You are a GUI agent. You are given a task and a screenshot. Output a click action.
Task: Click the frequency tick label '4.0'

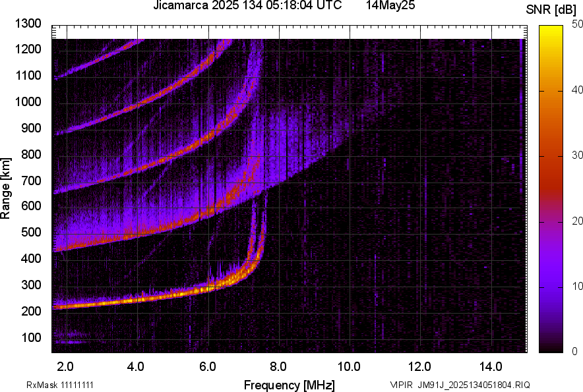coord(136,367)
